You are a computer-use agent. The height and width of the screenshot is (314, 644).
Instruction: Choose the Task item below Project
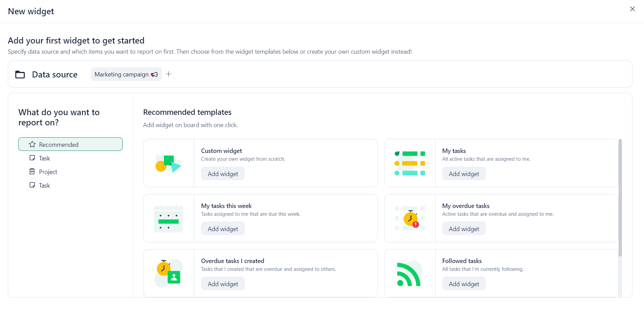click(44, 186)
